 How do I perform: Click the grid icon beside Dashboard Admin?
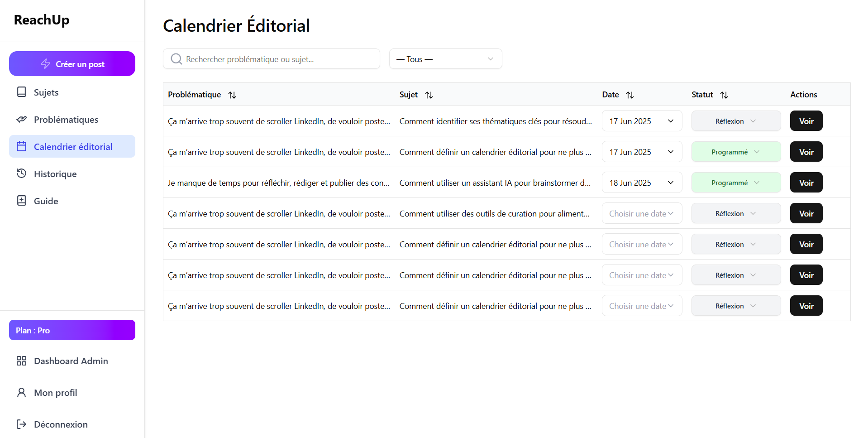[21, 361]
